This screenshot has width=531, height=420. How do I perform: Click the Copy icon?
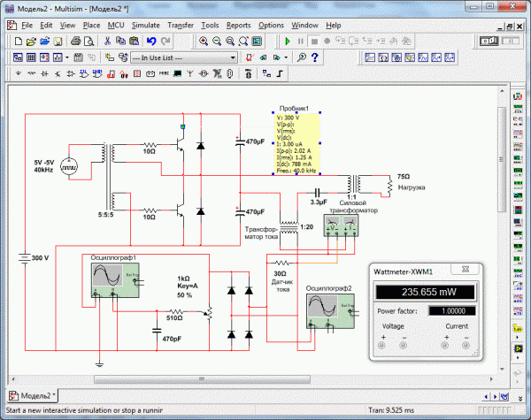pos(120,42)
